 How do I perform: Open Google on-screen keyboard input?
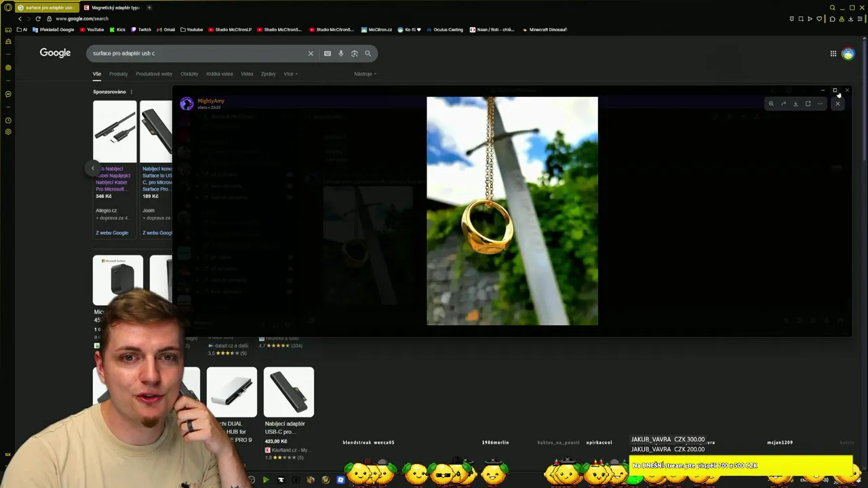tap(328, 54)
